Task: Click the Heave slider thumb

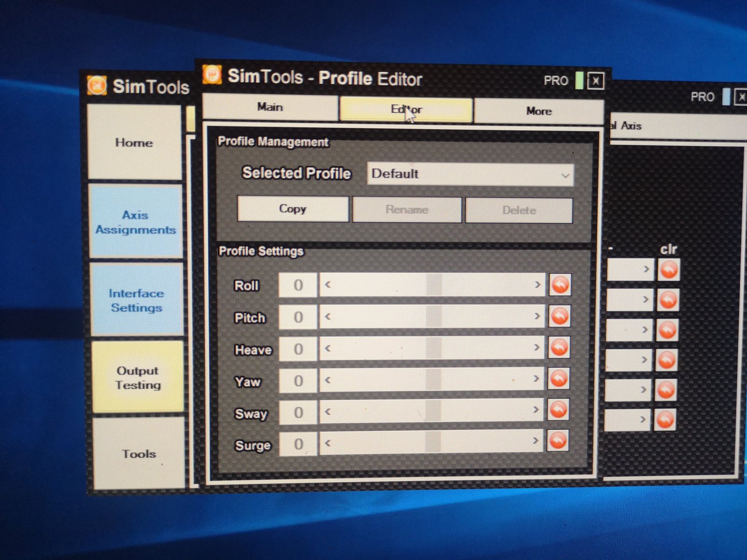Action: click(x=434, y=348)
